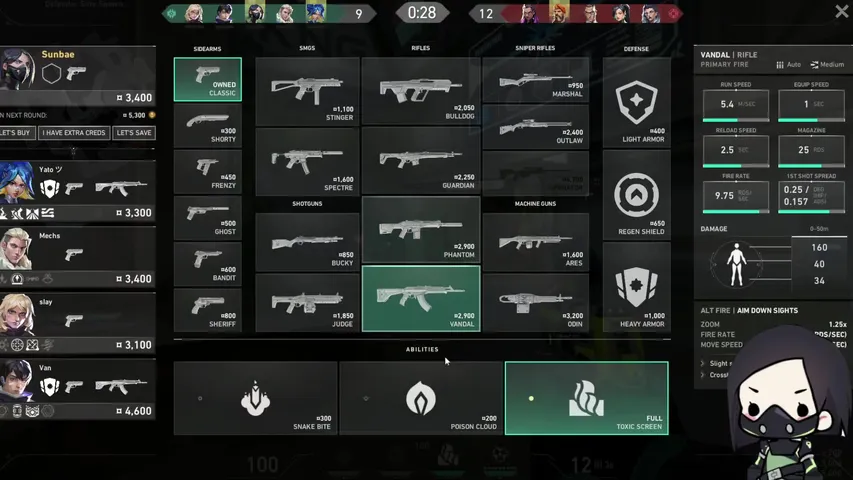
Task: Buy the Stinger SMG
Action: tap(307, 91)
